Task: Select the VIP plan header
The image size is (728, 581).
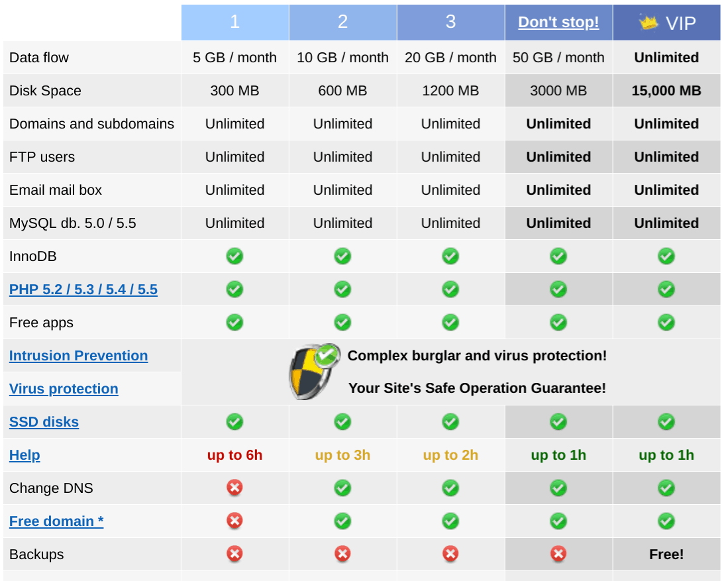Action: tap(666, 23)
